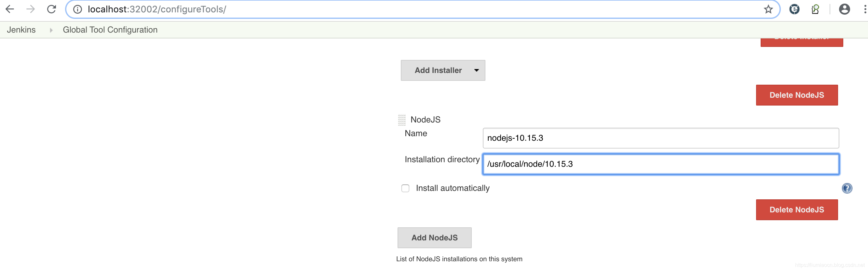Click the 'NodeJS' section heading
Screen dimensions: 868x271
(425, 120)
